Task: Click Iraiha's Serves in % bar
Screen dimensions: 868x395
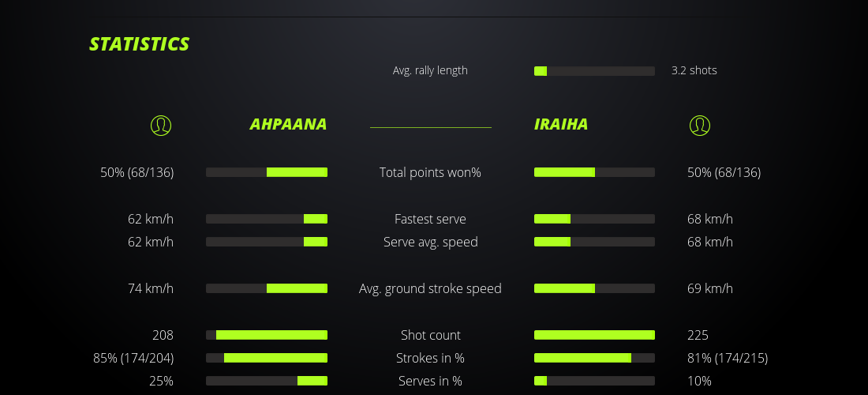Action: pos(594,381)
